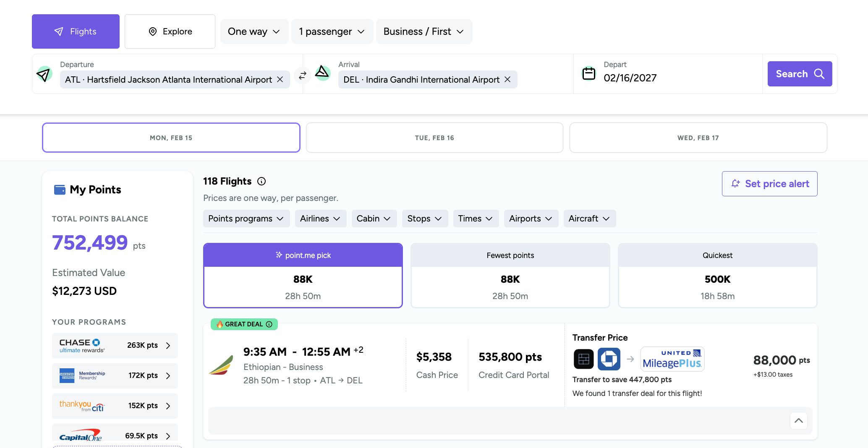Click the 752,499 total points balance
This screenshot has height=448, width=868.
tap(90, 242)
